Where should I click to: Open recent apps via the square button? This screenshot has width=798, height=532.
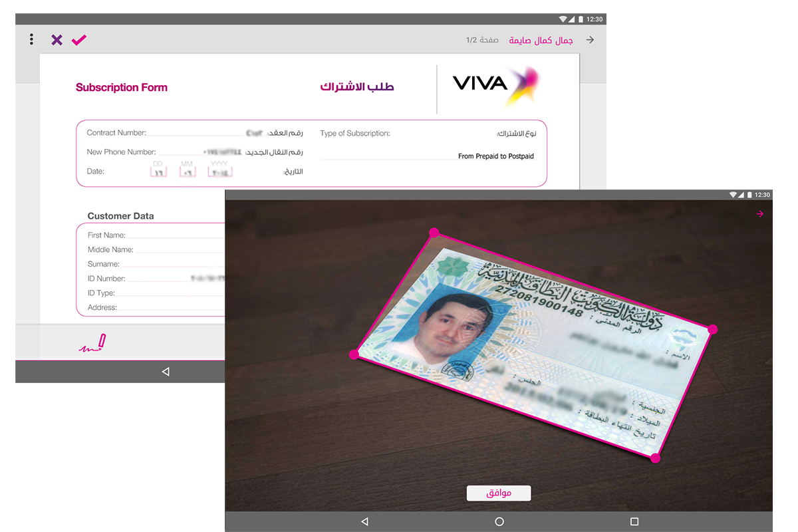pyautogui.click(x=634, y=521)
